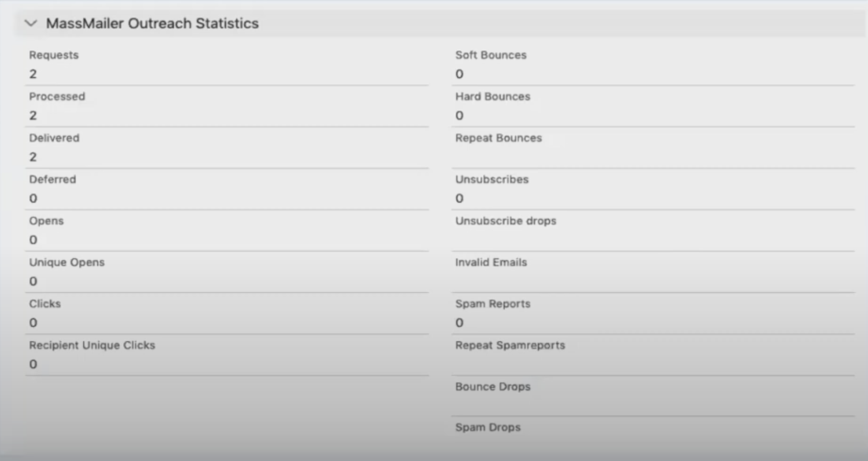Select the Hard Bounces field label
868x461 pixels.
pos(493,96)
